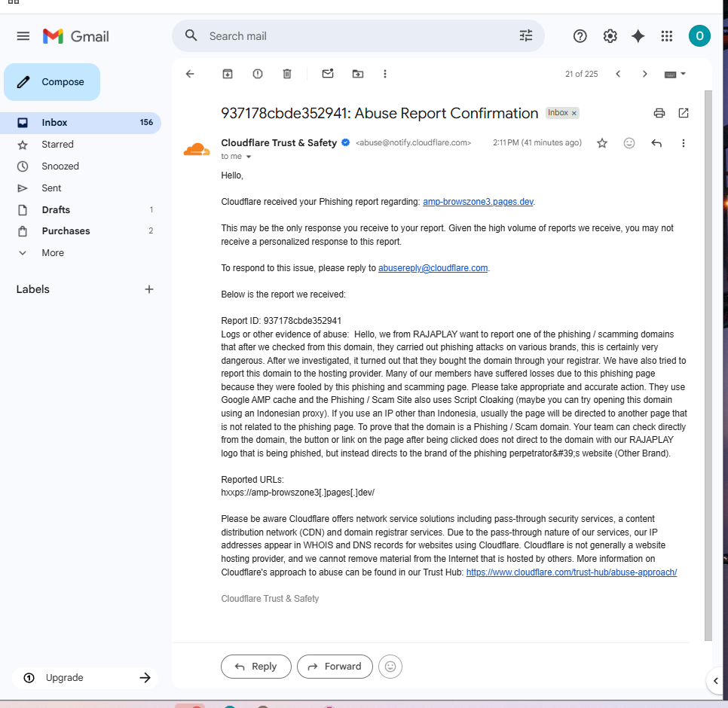Open the account avatar O

(x=699, y=35)
